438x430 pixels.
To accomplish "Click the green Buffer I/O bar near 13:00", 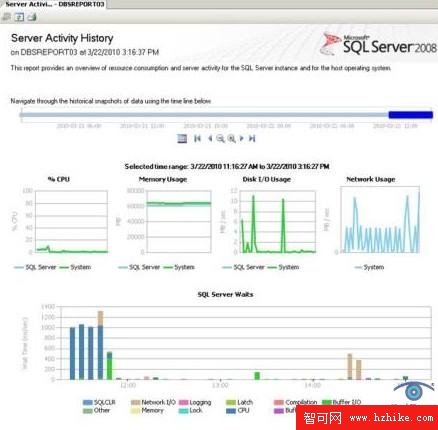I will [257, 376].
